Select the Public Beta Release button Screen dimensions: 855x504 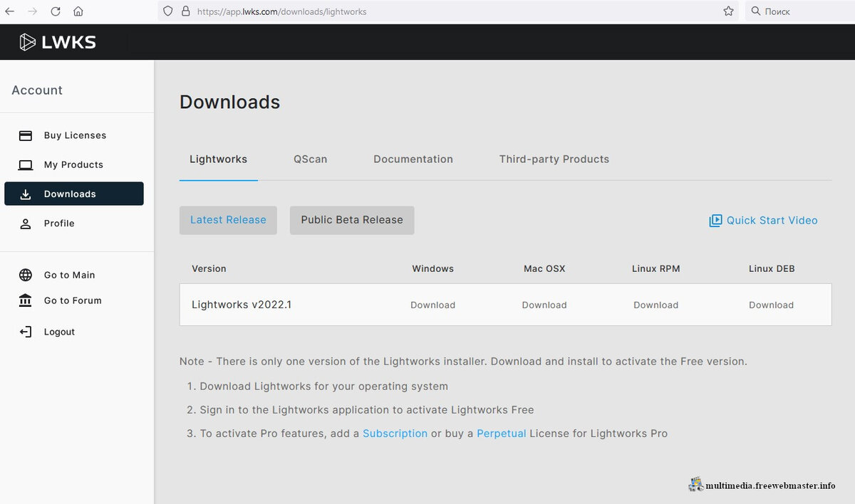pos(352,220)
